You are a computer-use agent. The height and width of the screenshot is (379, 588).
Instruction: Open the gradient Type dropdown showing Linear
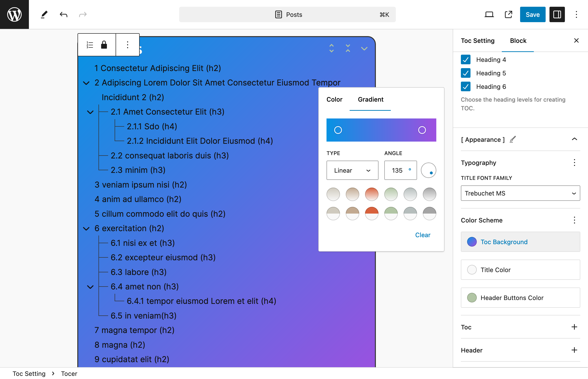[352, 170]
